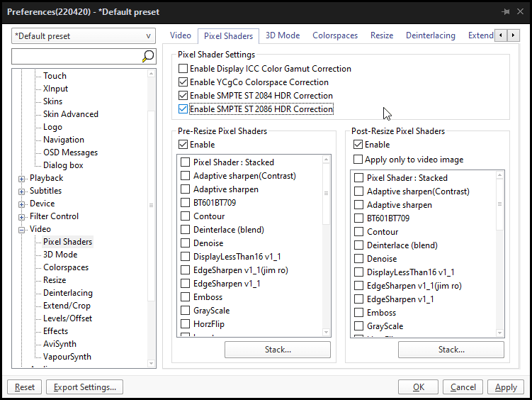Open the Deinterlacing tab
This screenshot has height=400, width=532.
431,35
